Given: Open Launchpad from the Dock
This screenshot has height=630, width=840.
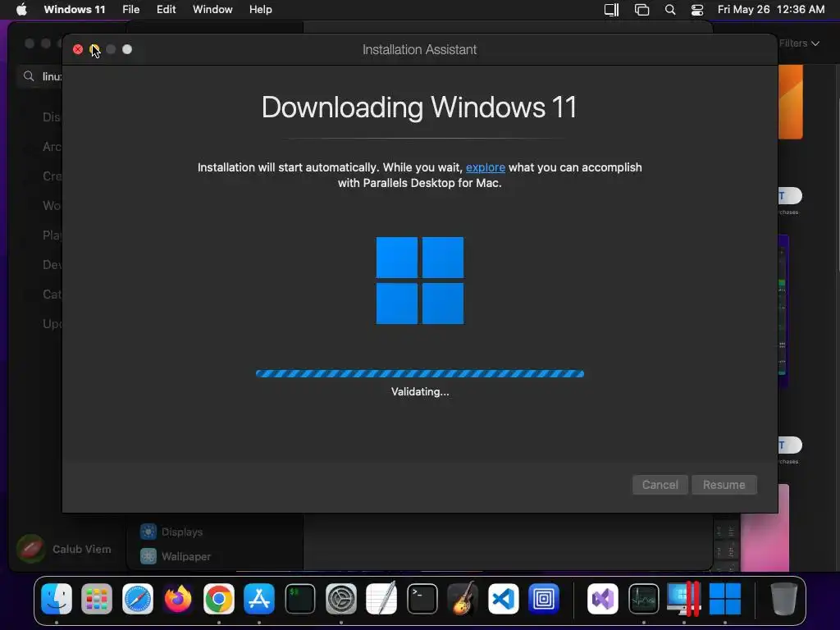Looking at the screenshot, I should pyautogui.click(x=97, y=598).
